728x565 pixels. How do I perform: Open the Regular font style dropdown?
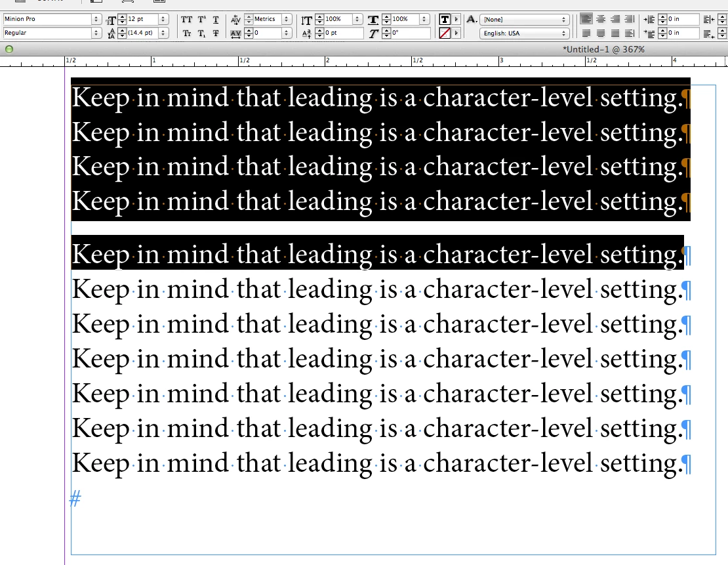pos(96,33)
